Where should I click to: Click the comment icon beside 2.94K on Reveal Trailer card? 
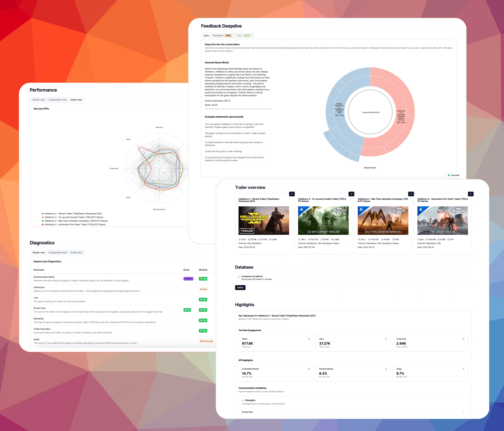[x=270, y=240]
